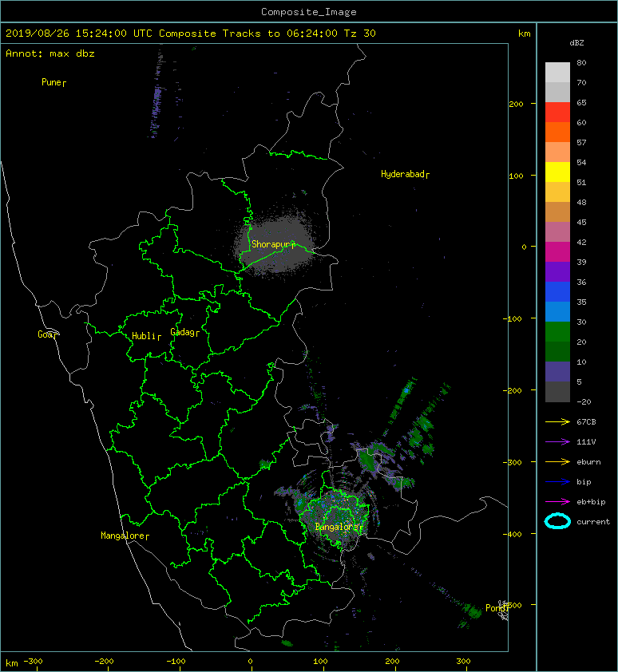
Task: Click the eburn arrow icon in legend
Action: [x=557, y=462]
